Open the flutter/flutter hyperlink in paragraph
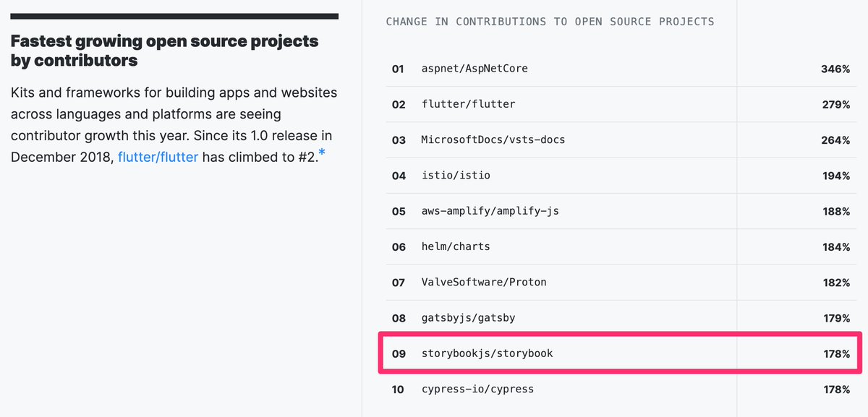868x417 pixels. (x=158, y=157)
